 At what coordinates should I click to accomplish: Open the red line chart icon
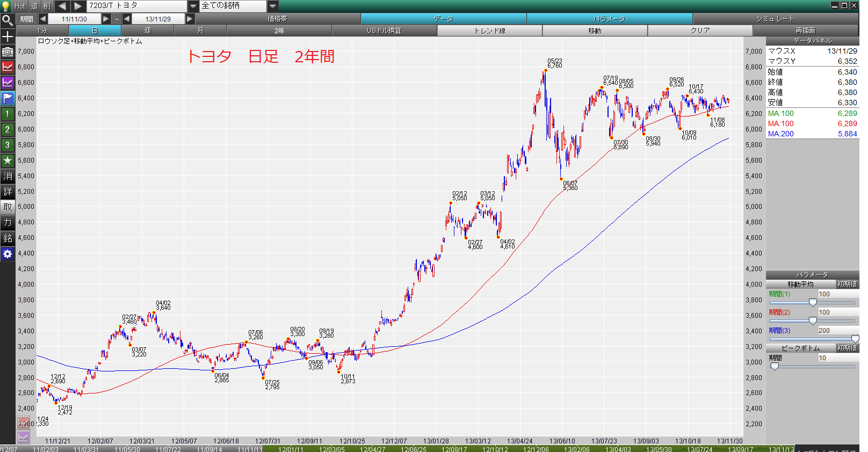(8, 67)
